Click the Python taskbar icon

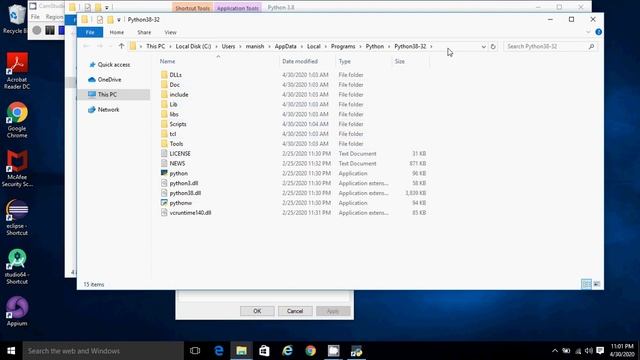(x=356, y=351)
